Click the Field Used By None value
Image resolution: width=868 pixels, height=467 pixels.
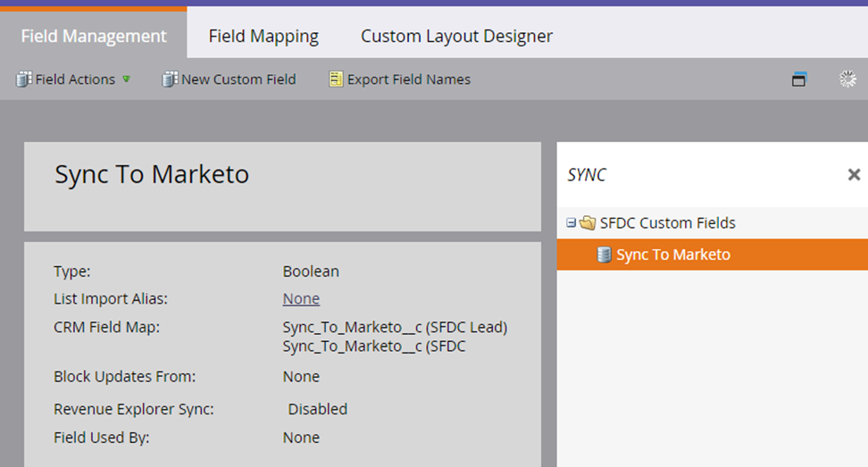(x=301, y=438)
